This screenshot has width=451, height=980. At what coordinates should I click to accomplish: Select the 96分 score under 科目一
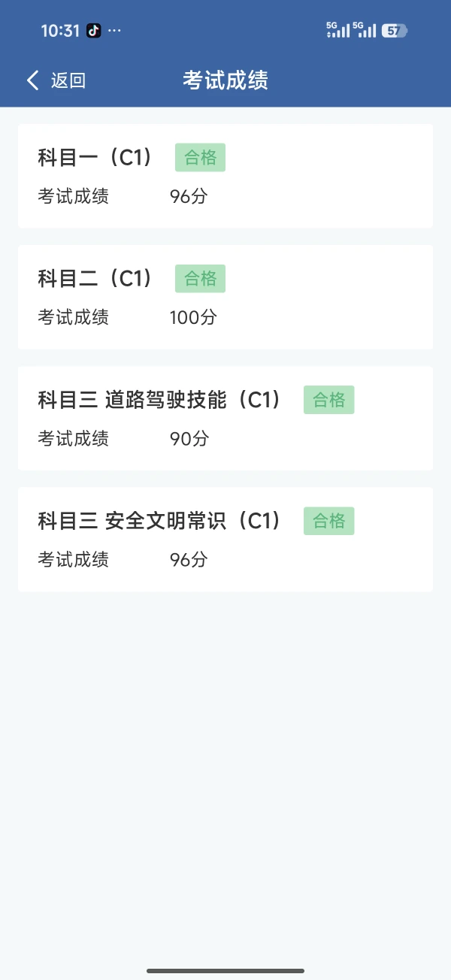click(x=189, y=197)
